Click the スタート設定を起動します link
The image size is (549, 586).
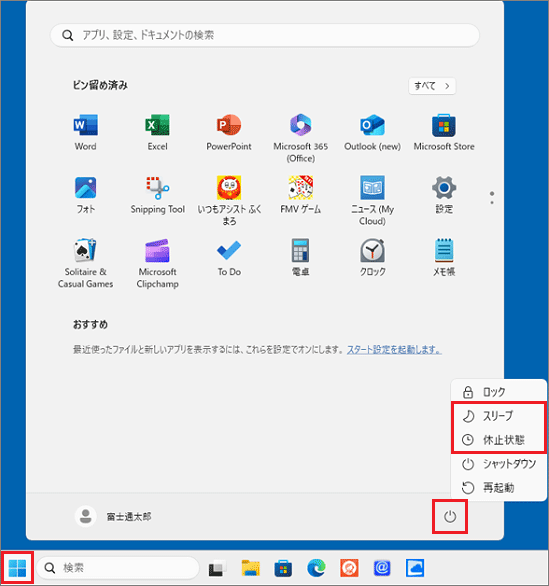[394, 350]
